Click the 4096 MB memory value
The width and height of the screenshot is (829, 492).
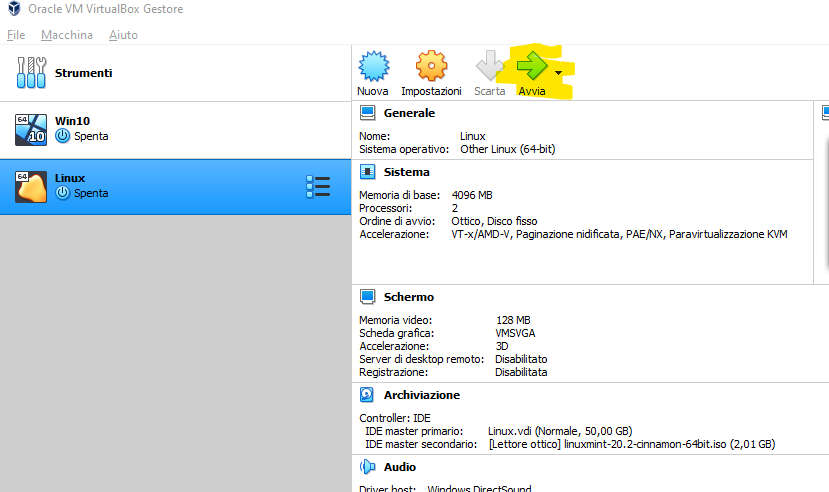[472, 196]
